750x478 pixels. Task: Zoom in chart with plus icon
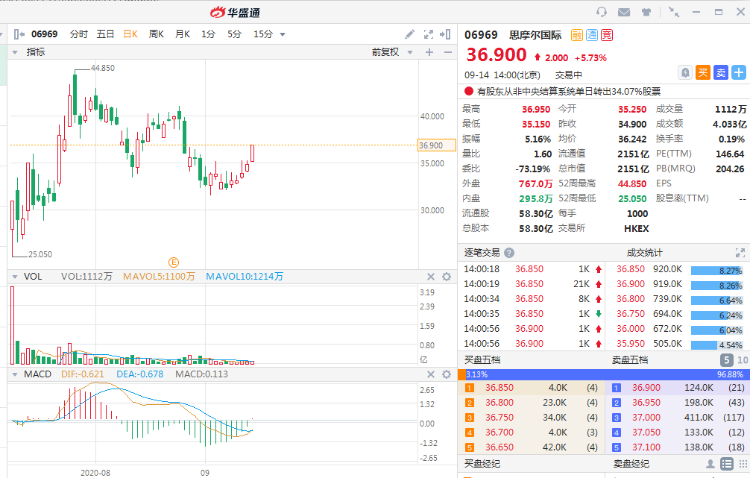coord(429,52)
